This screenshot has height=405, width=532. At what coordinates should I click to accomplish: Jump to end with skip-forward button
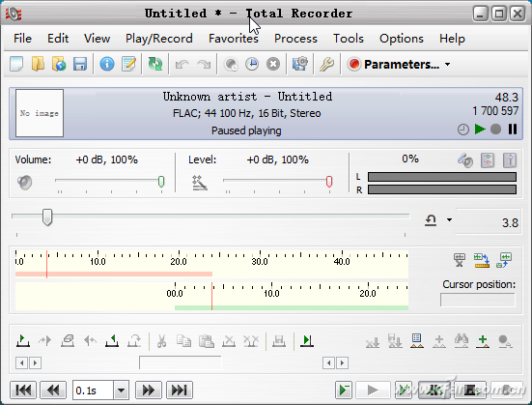coord(180,391)
